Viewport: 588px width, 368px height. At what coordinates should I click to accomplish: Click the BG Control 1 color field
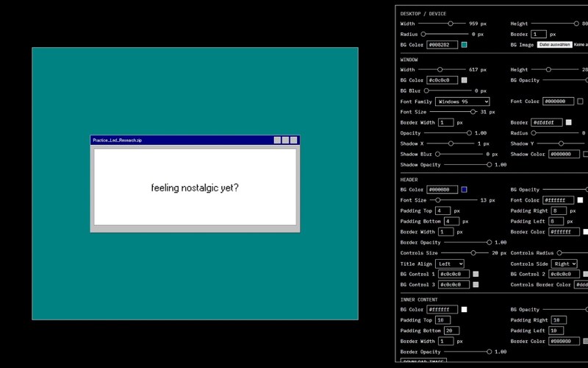coord(453,274)
